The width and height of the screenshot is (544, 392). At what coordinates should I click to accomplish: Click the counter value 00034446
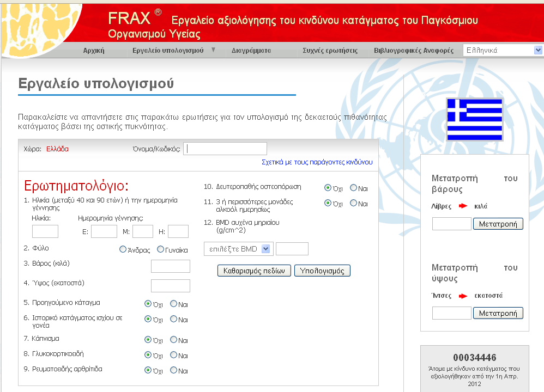[x=474, y=357]
